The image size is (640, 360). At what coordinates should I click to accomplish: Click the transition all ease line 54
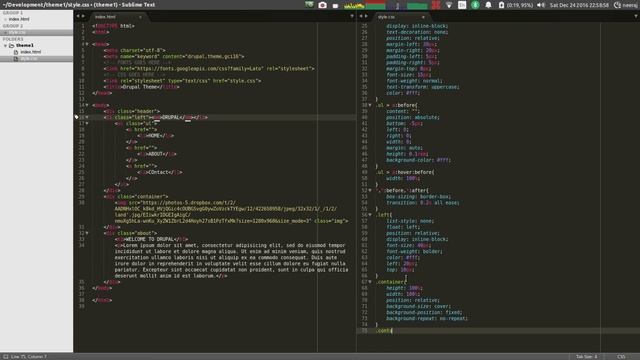click(423, 203)
